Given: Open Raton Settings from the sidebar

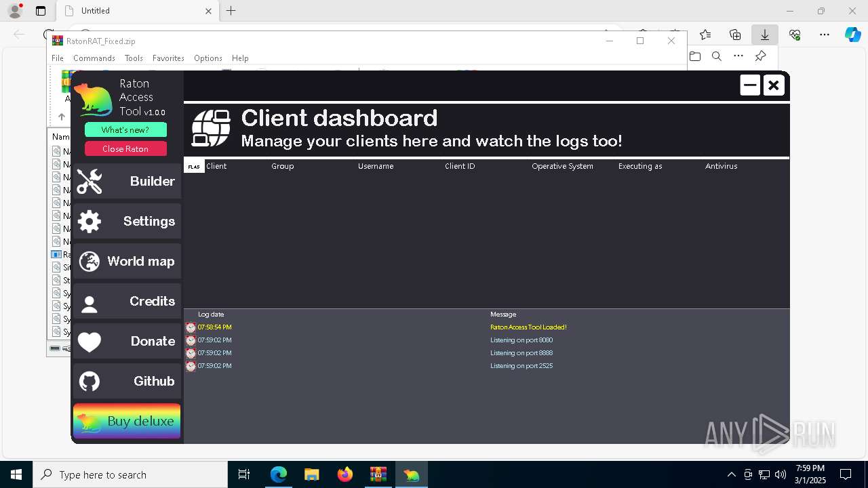Looking at the screenshot, I should 127,222.
